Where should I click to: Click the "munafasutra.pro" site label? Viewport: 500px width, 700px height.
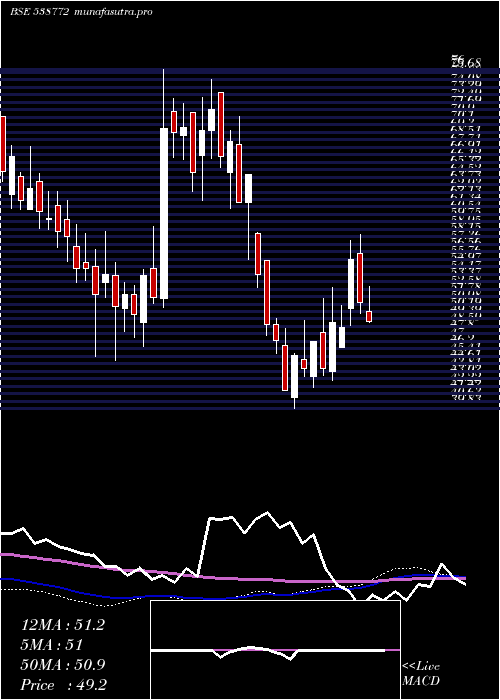tap(114, 12)
